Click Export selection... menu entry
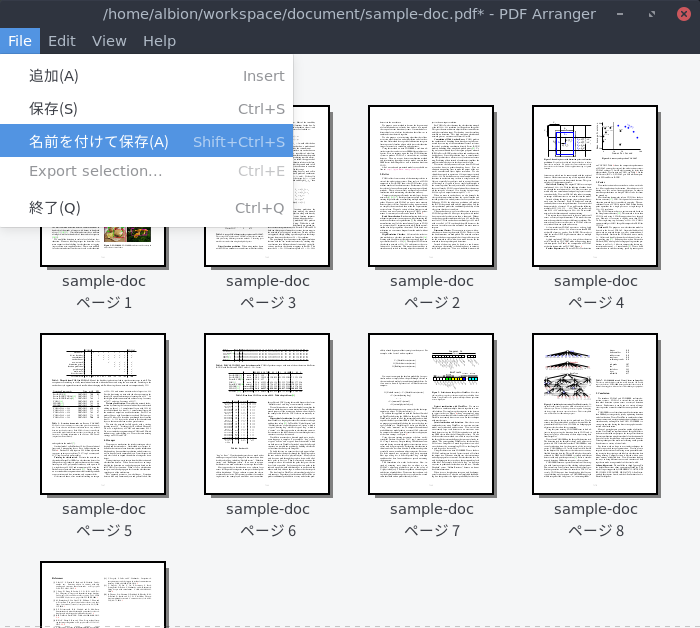Screen dimensions: 700x628 pyautogui.click(x=146, y=171)
